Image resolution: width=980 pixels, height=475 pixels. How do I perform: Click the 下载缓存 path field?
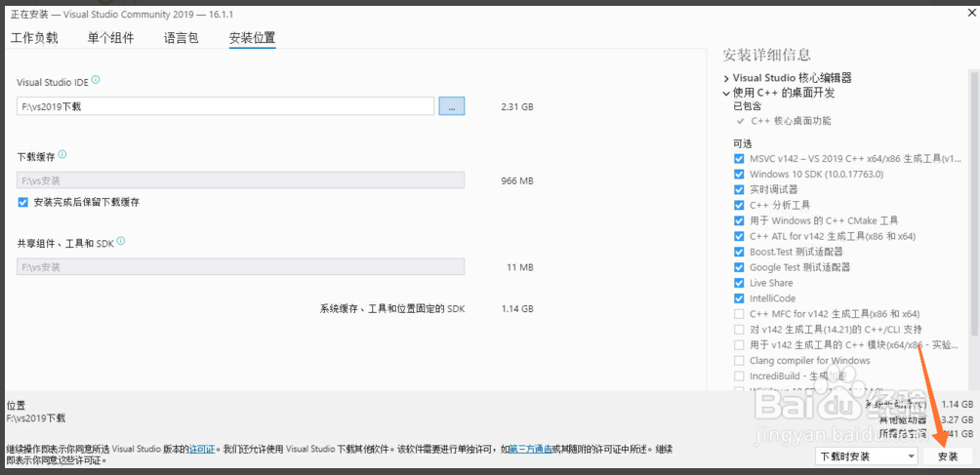click(241, 180)
